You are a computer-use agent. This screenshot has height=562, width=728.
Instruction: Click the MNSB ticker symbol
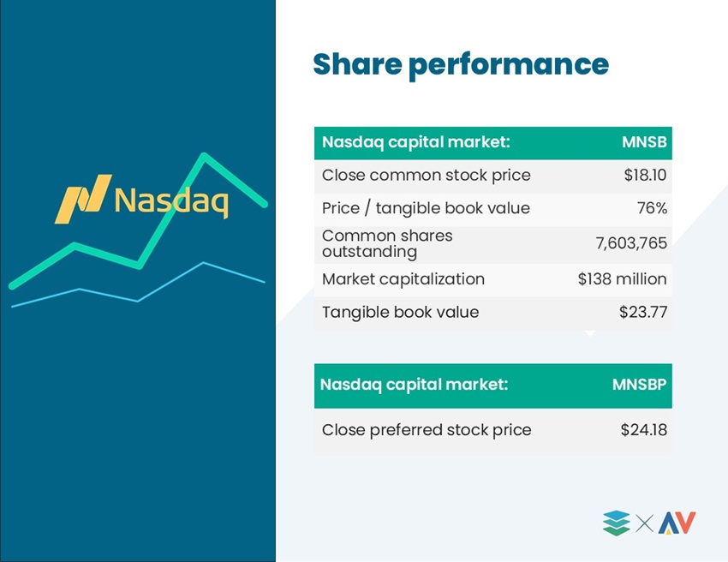click(x=644, y=142)
